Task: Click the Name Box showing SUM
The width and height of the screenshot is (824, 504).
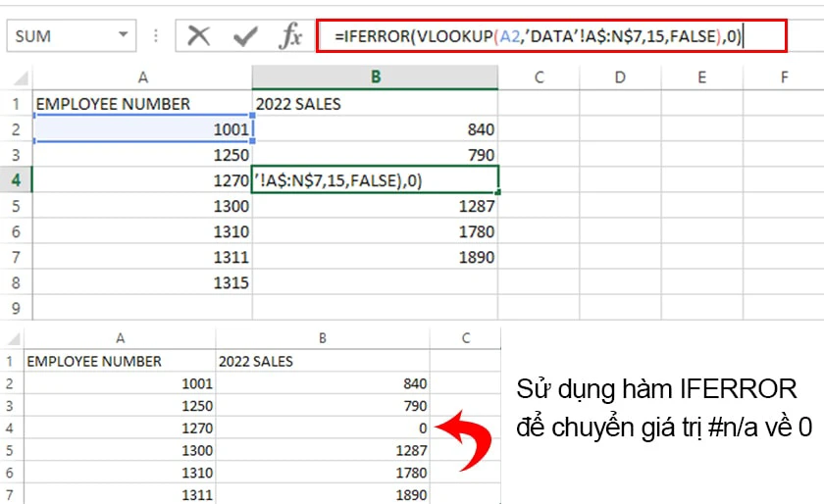Action: (x=72, y=35)
